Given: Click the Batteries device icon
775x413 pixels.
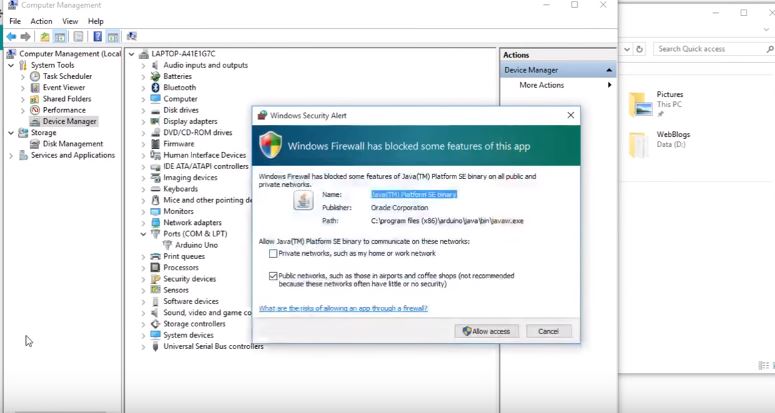Looking at the screenshot, I should (x=155, y=76).
